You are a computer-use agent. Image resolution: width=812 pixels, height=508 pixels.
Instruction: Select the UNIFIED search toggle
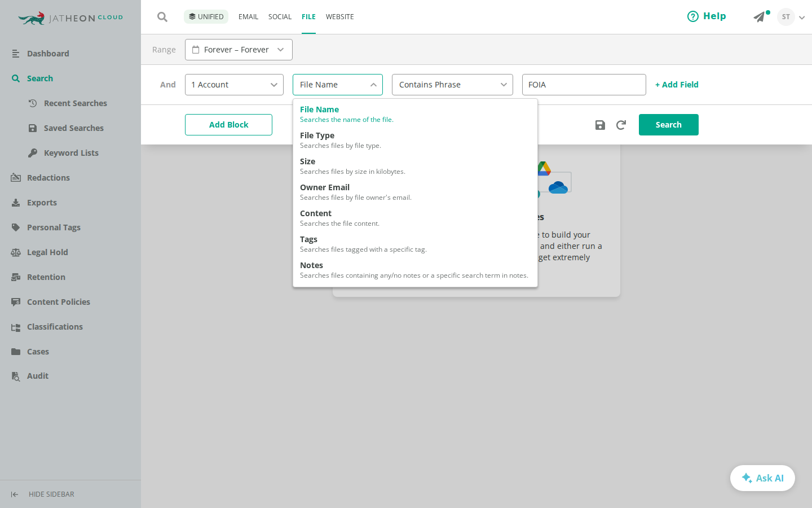[x=206, y=17]
